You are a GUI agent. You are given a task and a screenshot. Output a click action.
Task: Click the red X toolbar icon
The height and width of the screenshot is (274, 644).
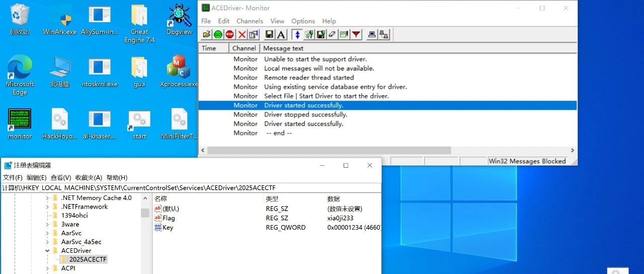click(242, 34)
